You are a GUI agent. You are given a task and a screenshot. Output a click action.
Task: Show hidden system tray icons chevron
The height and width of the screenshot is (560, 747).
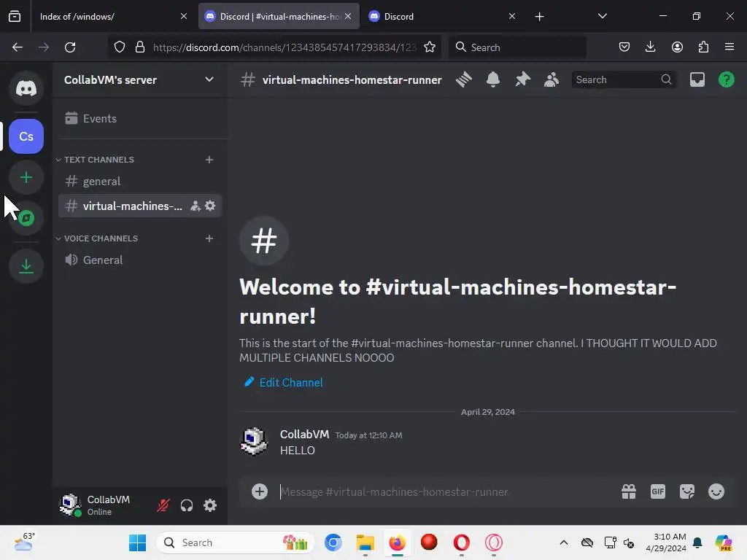(x=564, y=542)
